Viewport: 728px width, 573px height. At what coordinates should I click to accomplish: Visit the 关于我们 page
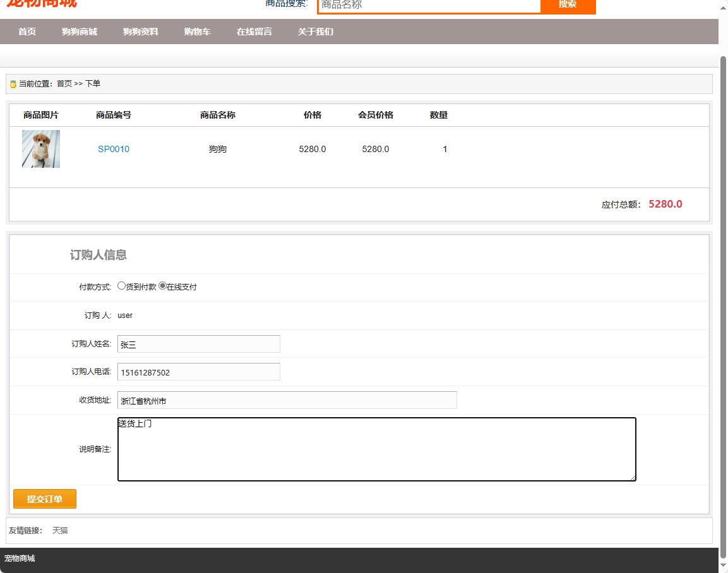[315, 30]
